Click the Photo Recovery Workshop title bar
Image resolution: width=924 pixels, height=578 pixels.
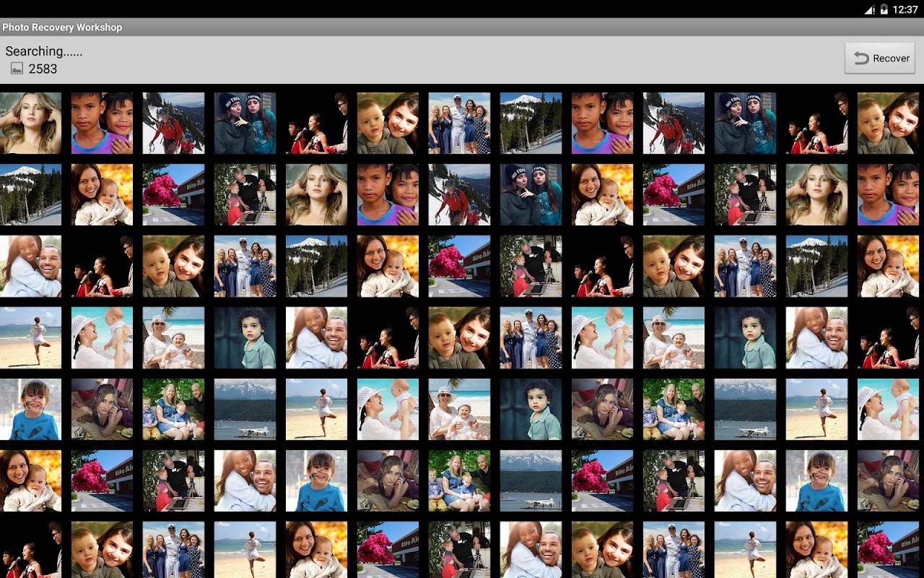pos(462,27)
